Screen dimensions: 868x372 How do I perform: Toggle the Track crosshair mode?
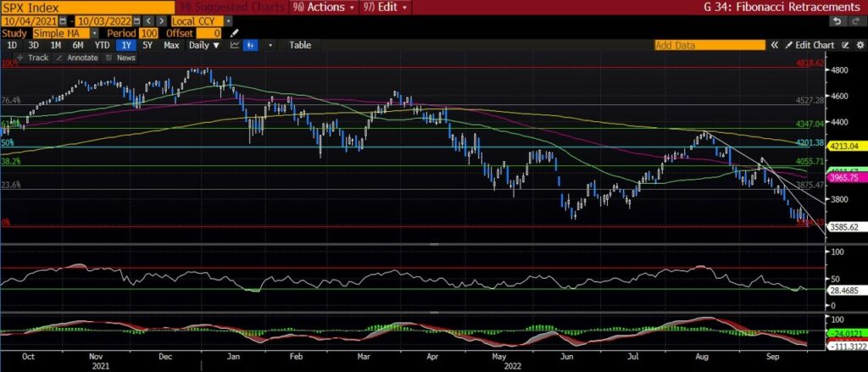[34, 58]
